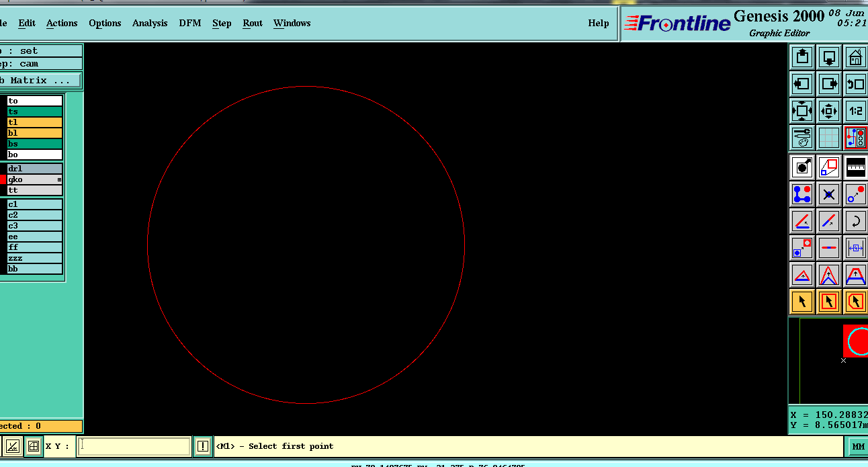This screenshot has height=467, width=868.
Task: Select the arrow in rectangle select mode
Action: point(829,302)
